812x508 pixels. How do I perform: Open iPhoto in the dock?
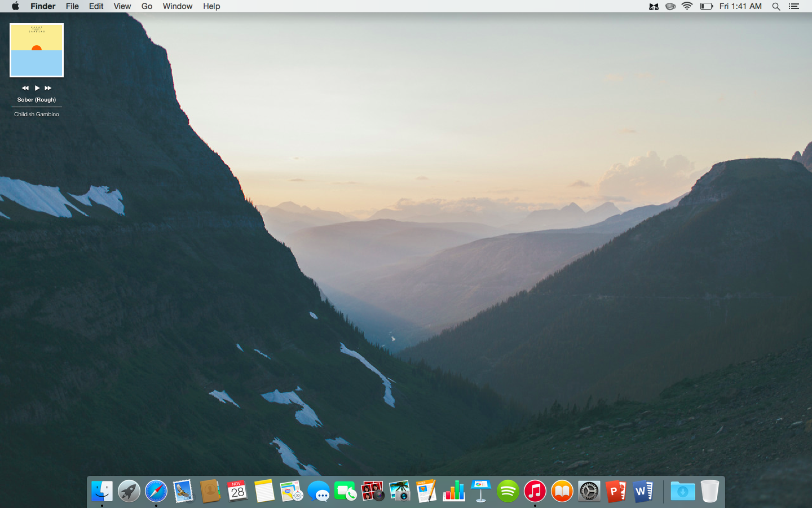tap(400, 491)
